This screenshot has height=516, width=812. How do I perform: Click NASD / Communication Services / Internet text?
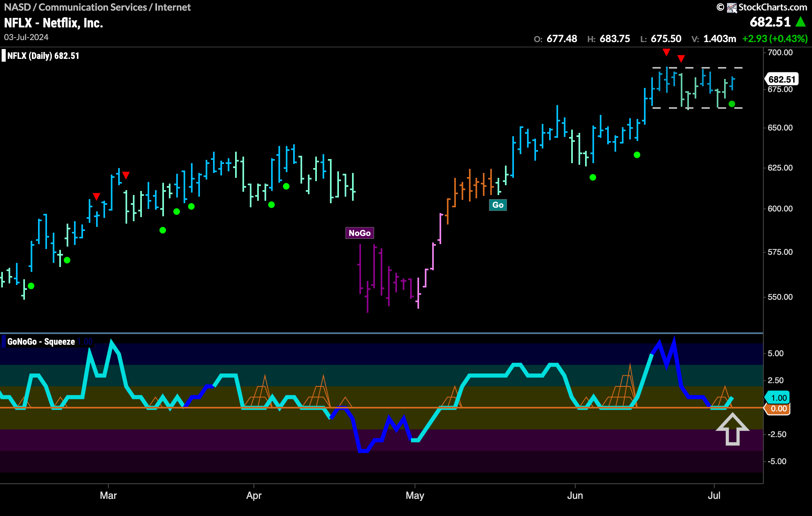(x=97, y=7)
